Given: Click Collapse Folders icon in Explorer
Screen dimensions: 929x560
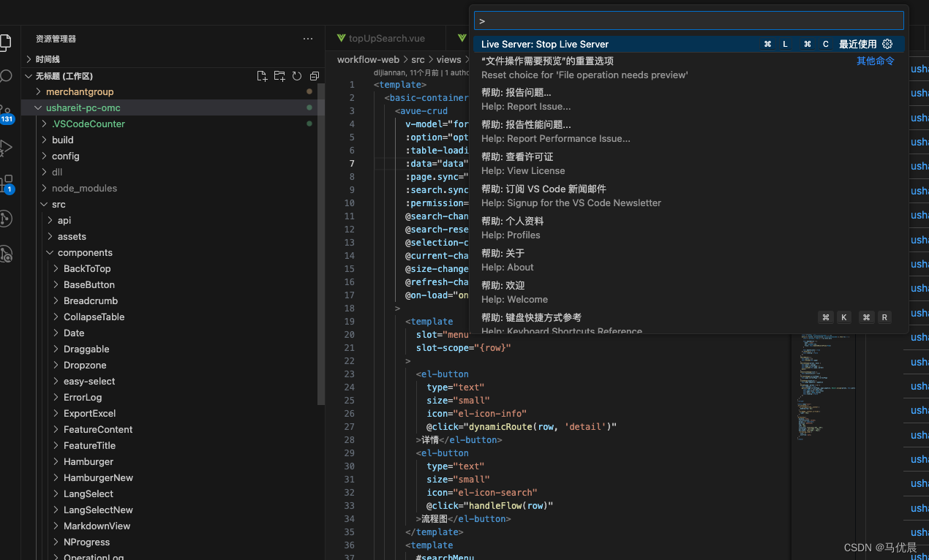Looking at the screenshot, I should point(314,75).
